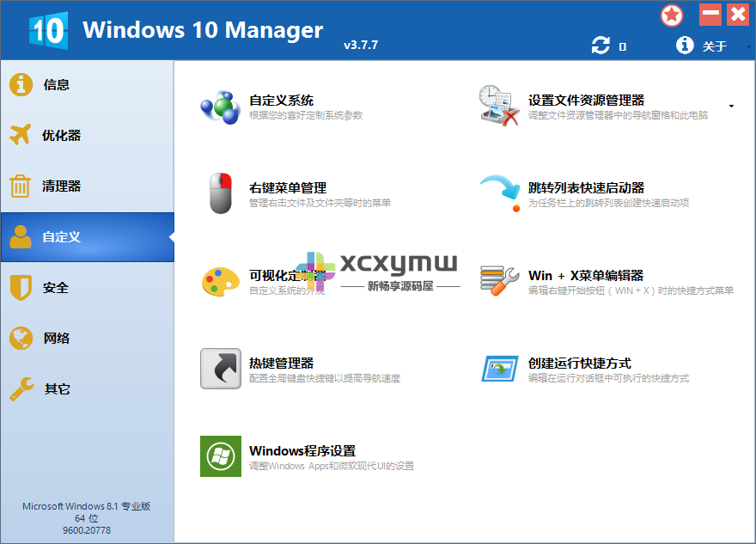Image resolution: width=756 pixels, height=544 pixels.
Task: Open 热键管理器 with its keyboard icon
Action: click(x=220, y=369)
